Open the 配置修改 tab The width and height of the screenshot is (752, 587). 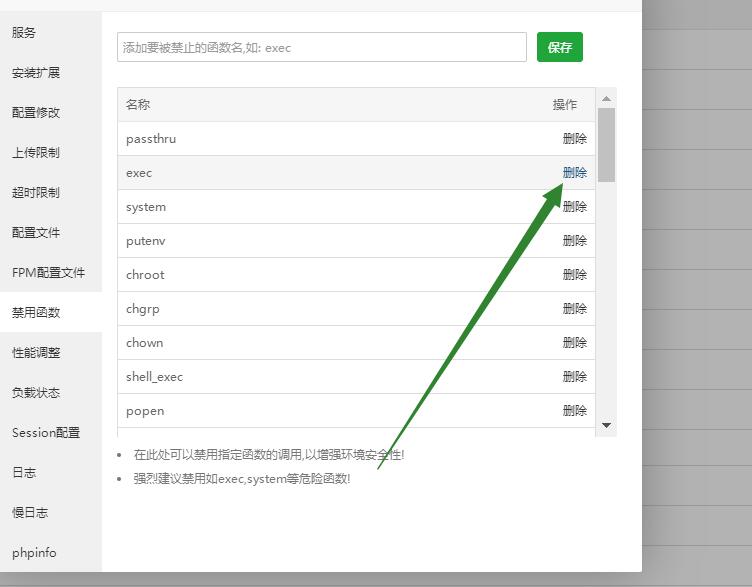(x=36, y=113)
